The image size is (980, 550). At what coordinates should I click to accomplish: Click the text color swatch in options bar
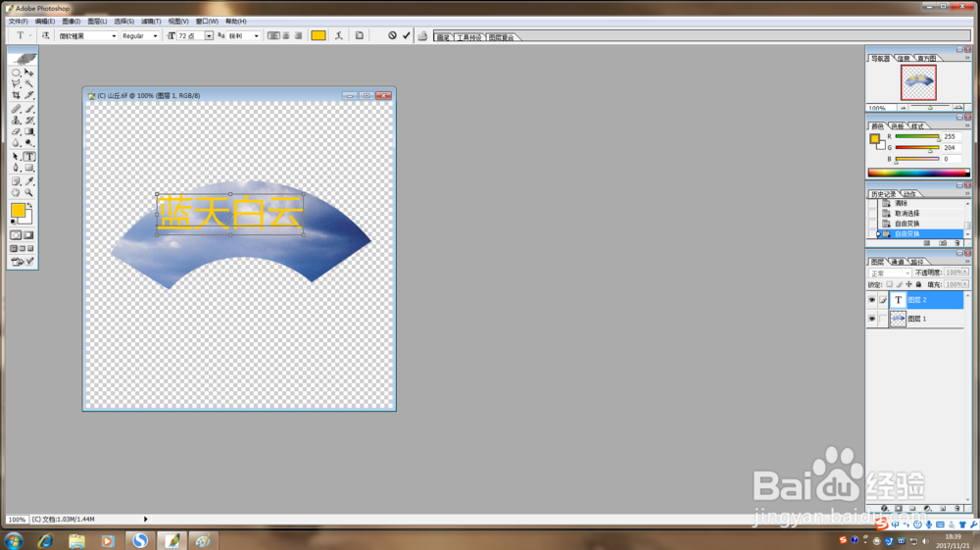[x=318, y=35]
